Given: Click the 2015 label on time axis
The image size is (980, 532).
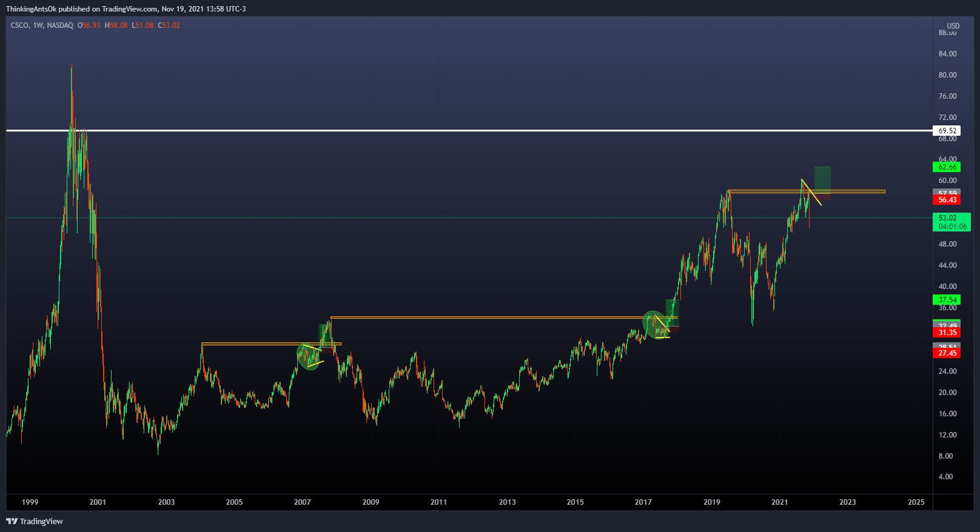Looking at the screenshot, I should tap(575, 502).
